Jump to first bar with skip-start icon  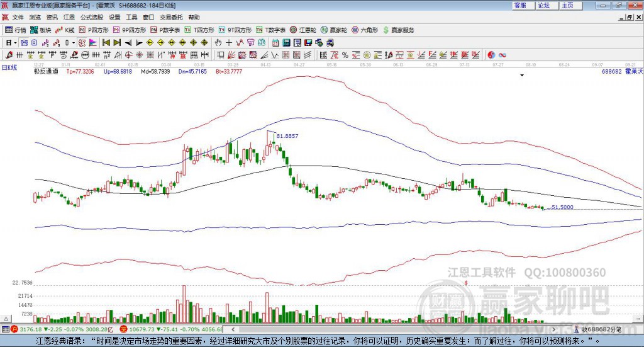click(106, 43)
